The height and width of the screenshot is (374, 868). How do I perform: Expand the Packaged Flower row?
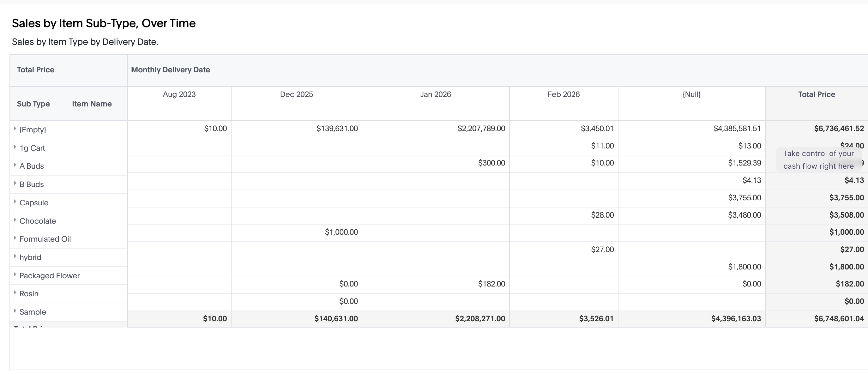(15, 274)
